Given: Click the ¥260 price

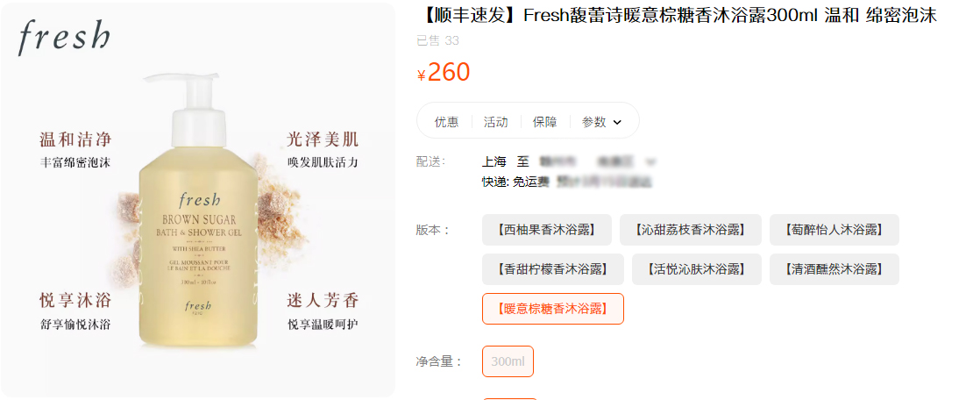Looking at the screenshot, I should tap(444, 73).
